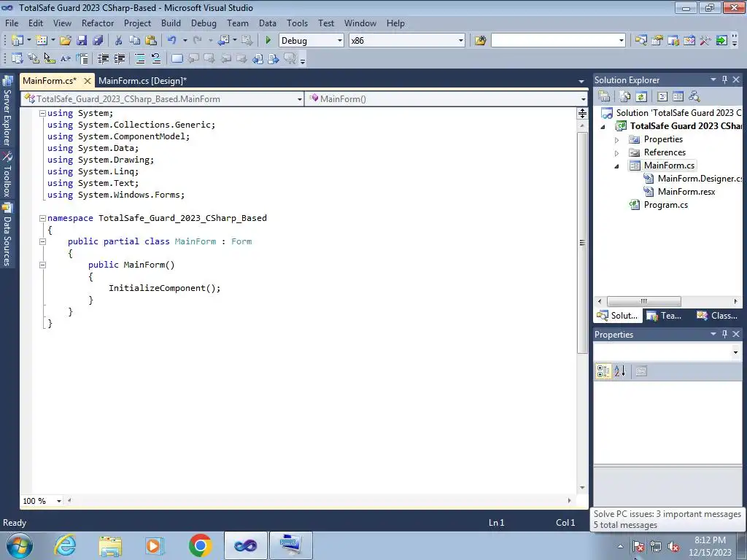
Task: Expand the Properties node in Solution Explorer
Action: pyautogui.click(x=617, y=140)
